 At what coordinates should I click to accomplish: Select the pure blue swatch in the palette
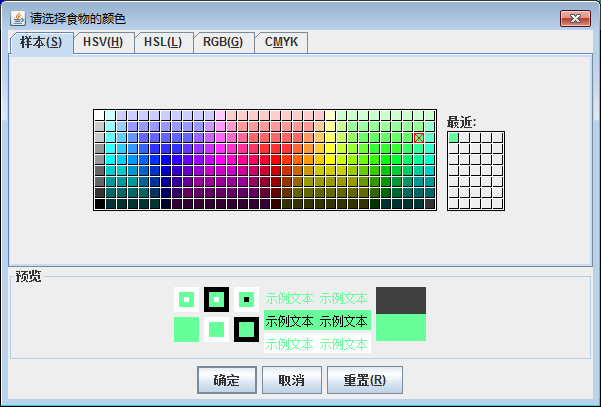[166, 159]
